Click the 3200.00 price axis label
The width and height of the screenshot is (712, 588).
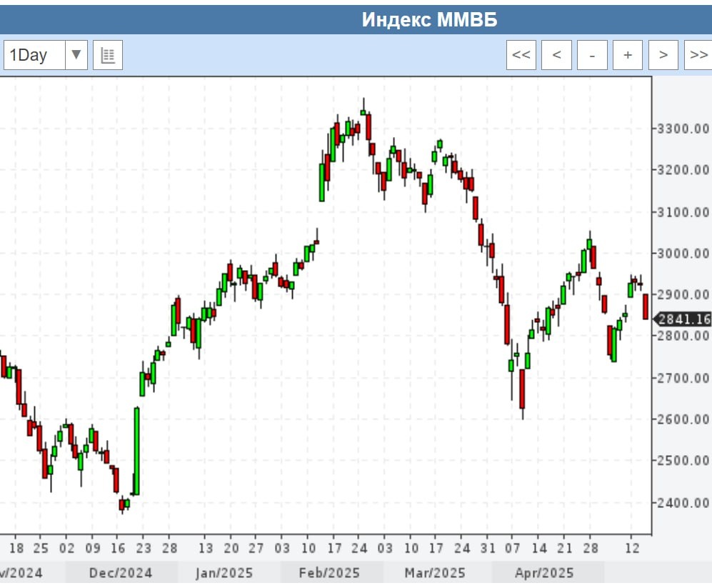click(683, 170)
